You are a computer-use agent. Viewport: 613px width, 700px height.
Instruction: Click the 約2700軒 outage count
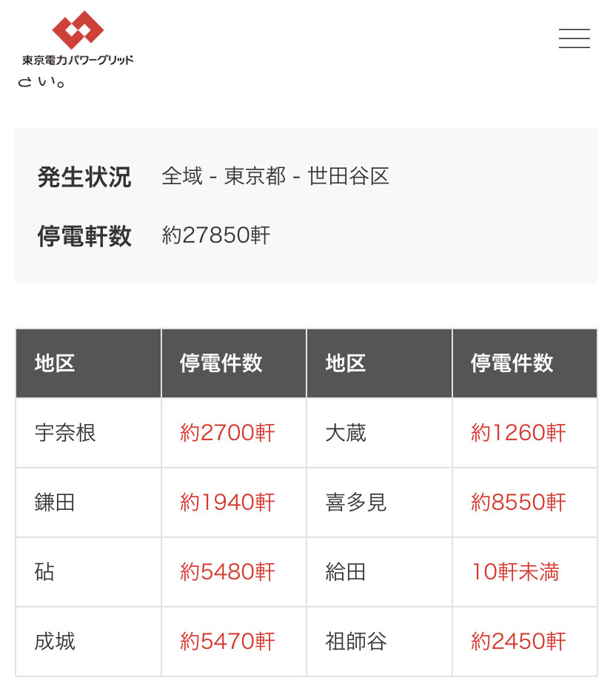pos(227,433)
